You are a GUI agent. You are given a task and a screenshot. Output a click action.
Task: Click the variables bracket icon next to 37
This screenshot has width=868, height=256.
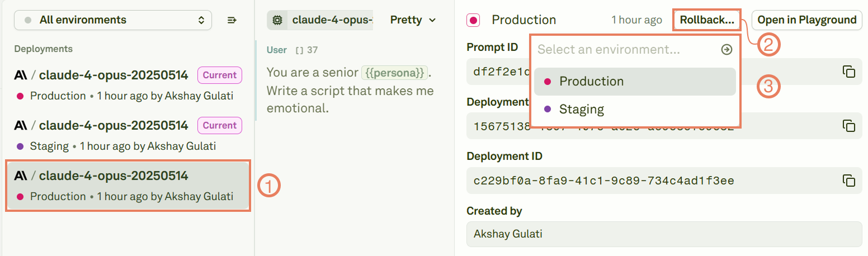click(x=299, y=50)
